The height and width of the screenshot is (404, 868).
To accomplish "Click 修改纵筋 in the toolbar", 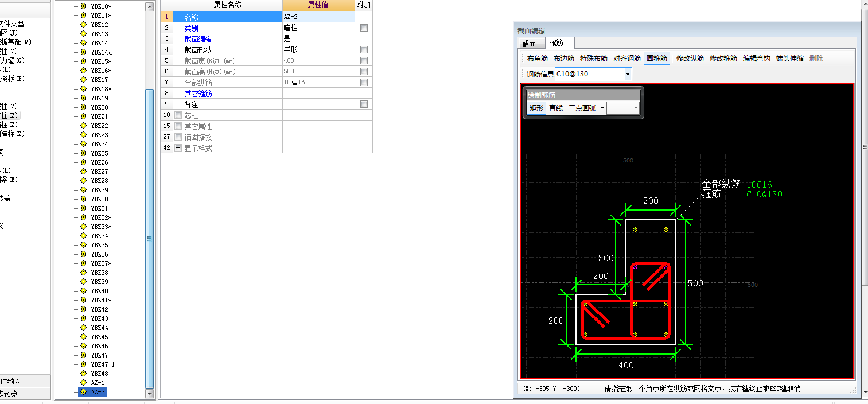I will pyautogui.click(x=690, y=58).
